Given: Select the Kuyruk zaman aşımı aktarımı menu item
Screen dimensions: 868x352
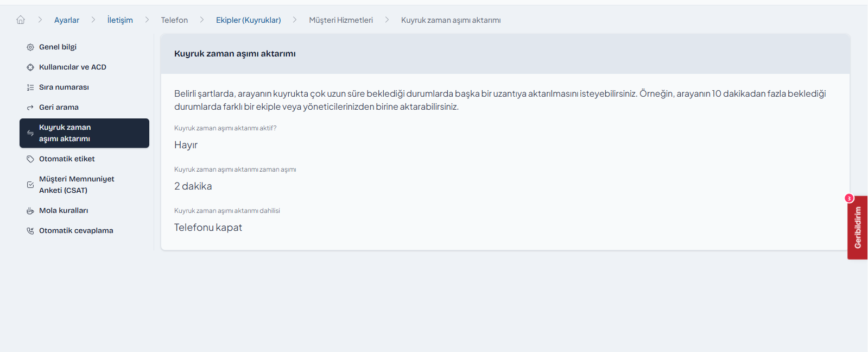Looking at the screenshot, I should coord(84,133).
